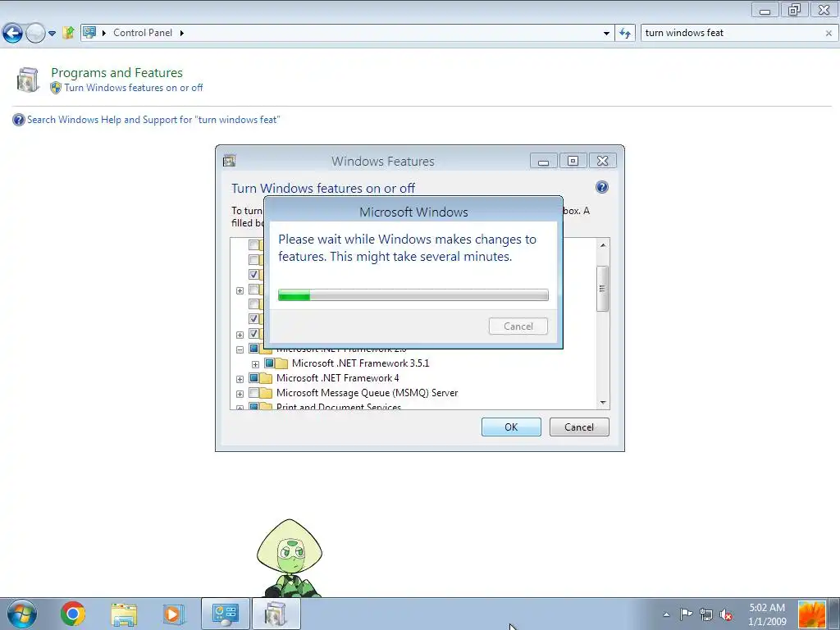Click the Programs and Features icon
840x630 pixels.
coord(27,80)
